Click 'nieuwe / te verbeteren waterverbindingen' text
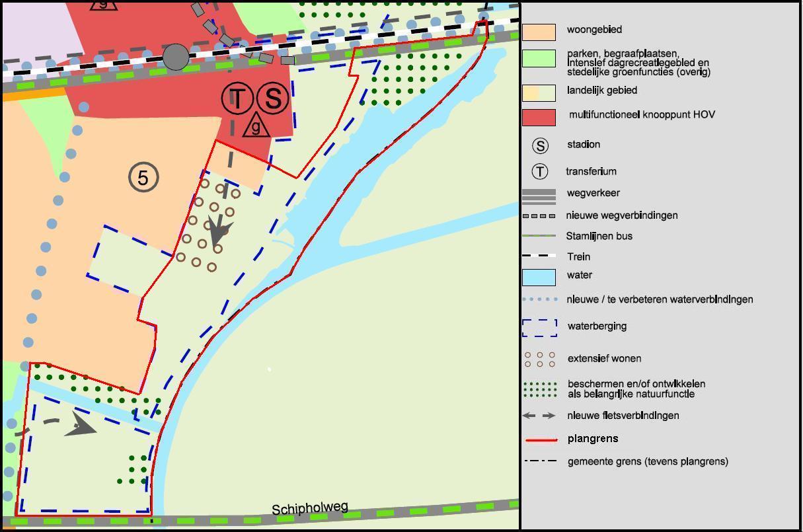This screenshot has height=532, width=803. (660, 299)
